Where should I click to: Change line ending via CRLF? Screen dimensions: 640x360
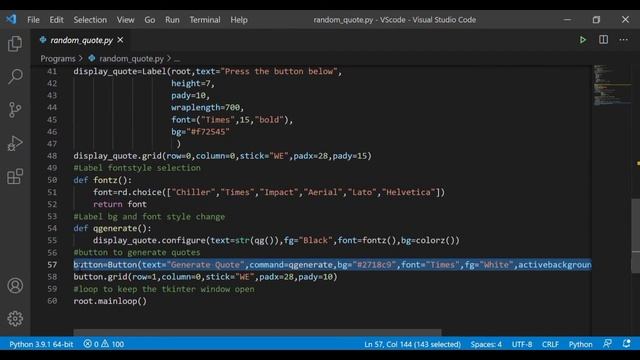pyautogui.click(x=550, y=344)
